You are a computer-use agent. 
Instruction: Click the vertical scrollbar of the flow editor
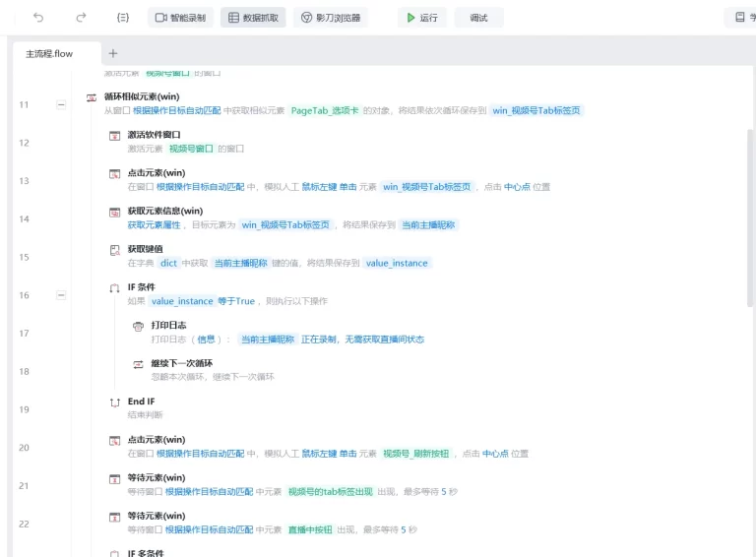(750, 217)
